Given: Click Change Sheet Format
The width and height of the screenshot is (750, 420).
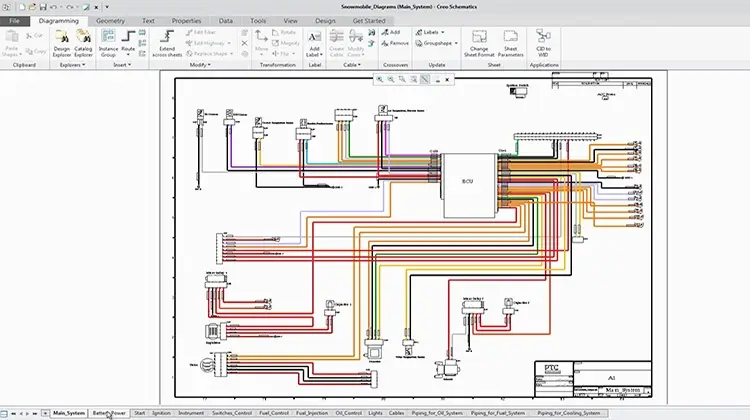Looking at the screenshot, I should (479, 44).
